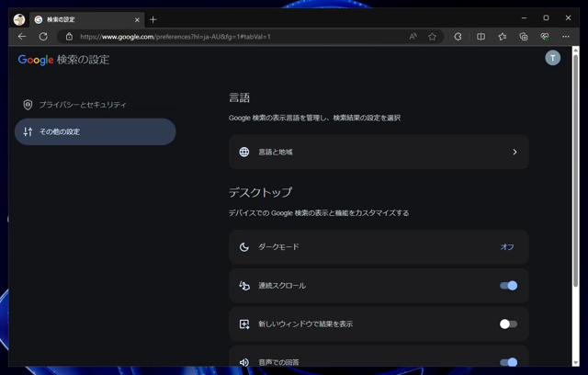Open browser extensions icon
The image size is (588, 375).
click(458, 37)
